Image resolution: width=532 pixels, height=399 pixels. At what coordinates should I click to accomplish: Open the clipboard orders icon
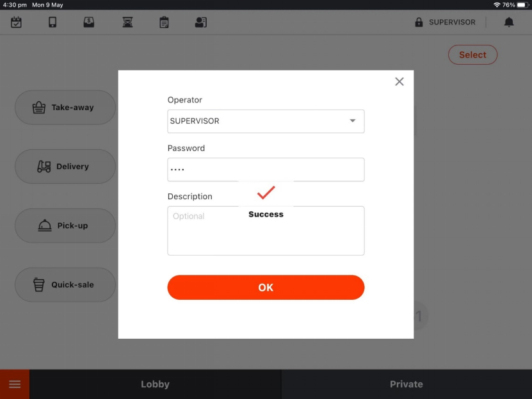click(x=164, y=22)
